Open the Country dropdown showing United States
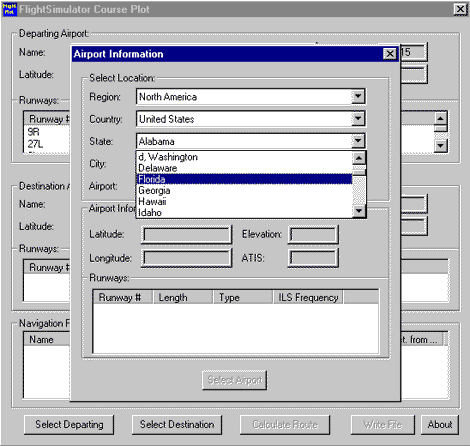The width and height of the screenshot is (470, 446). click(358, 119)
